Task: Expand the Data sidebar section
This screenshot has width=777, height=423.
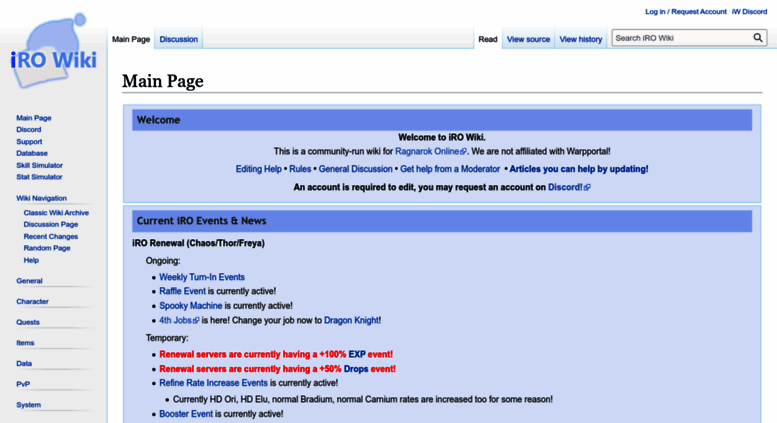Action: (x=24, y=364)
